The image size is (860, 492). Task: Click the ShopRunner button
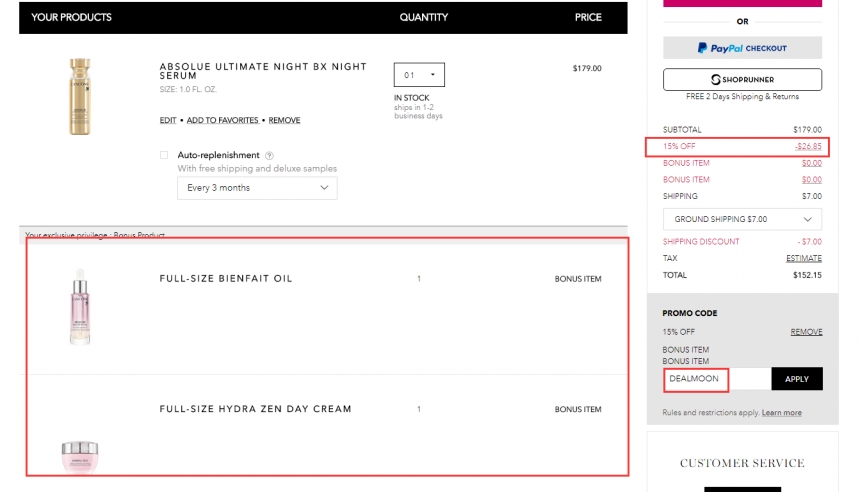[742, 80]
